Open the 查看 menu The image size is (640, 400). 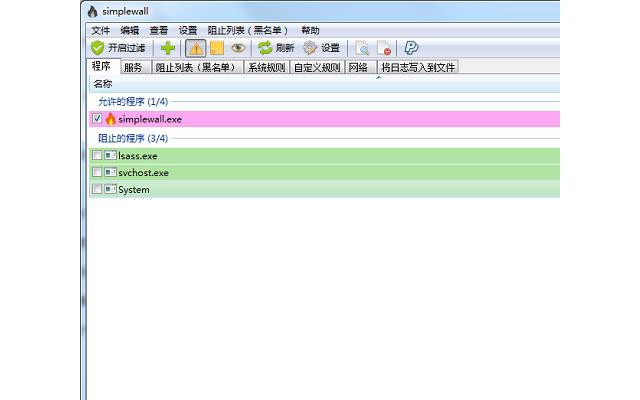pyautogui.click(x=158, y=30)
